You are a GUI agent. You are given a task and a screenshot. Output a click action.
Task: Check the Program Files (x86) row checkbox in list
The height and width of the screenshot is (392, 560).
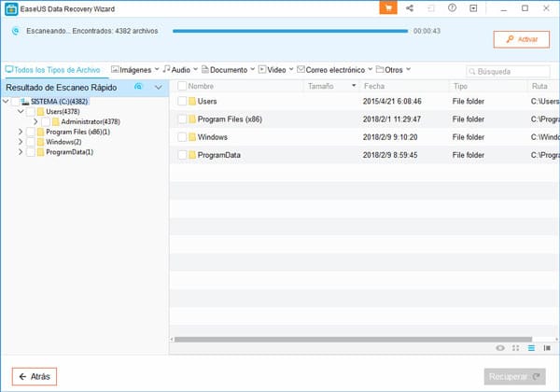click(x=182, y=119)
